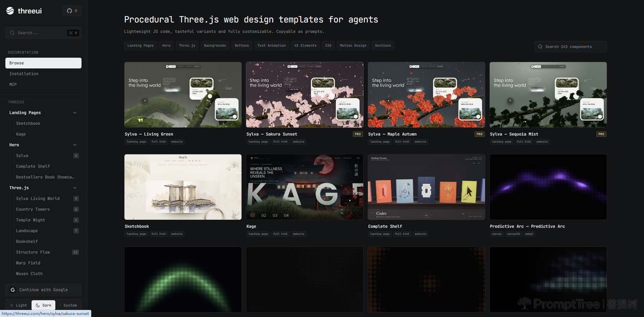Click PRO badge on Maple Autumn
The width and height of the screenshot is (644, 317).
coord(479,134)
